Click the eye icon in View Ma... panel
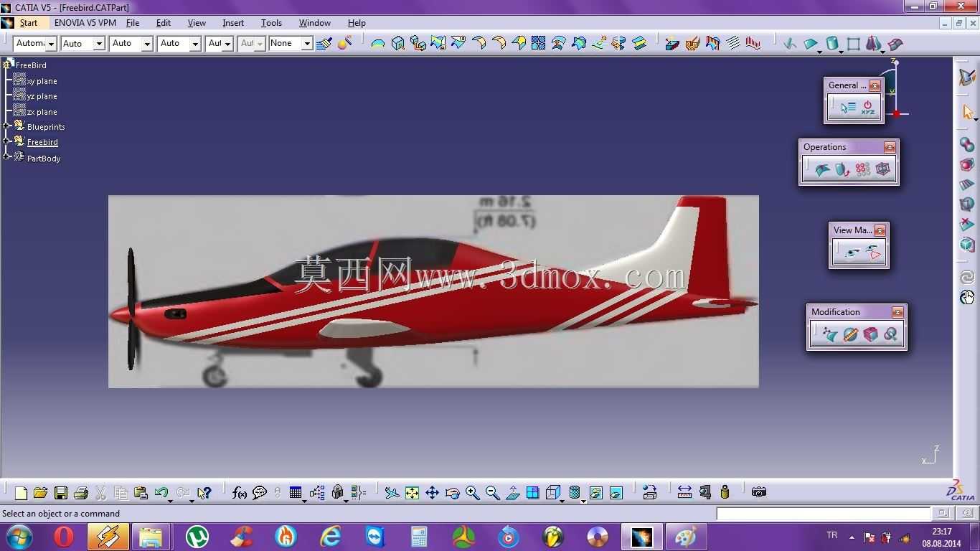Image resolution: width=980 pixels, height=551 pixels. (x=852, y=253)
